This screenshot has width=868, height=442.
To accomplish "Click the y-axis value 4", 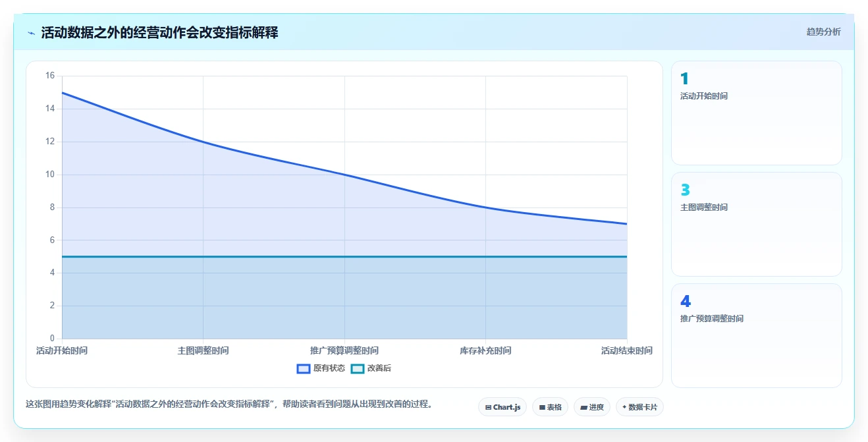I will click(52, 273).
